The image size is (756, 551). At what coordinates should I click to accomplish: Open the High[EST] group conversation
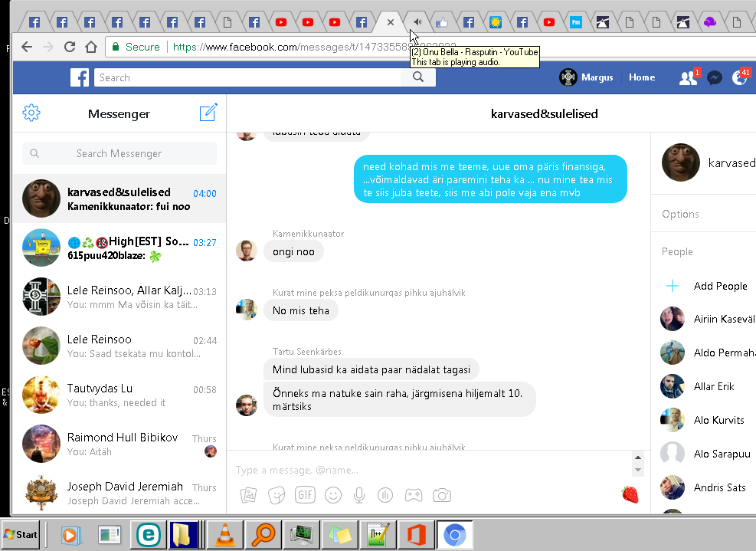[x=119, y=248]
